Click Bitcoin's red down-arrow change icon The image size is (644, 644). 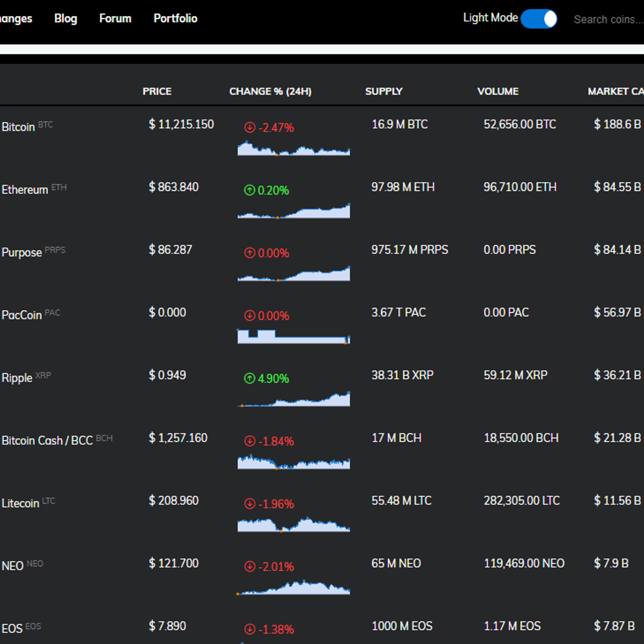pos(250,127)
